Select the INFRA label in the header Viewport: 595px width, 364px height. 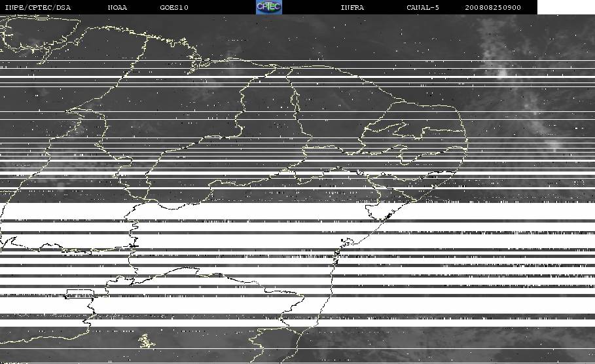[352, 7]
